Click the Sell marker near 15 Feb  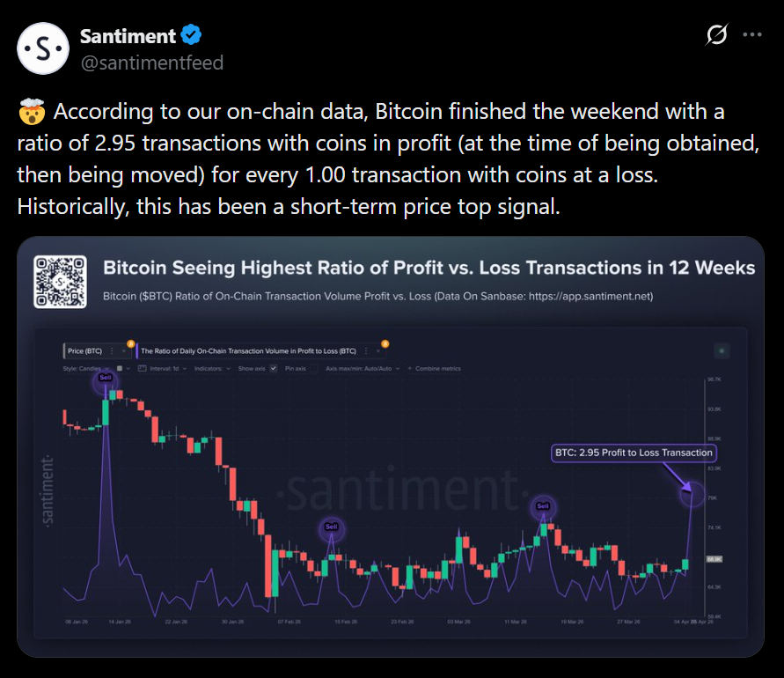[332, 527]
